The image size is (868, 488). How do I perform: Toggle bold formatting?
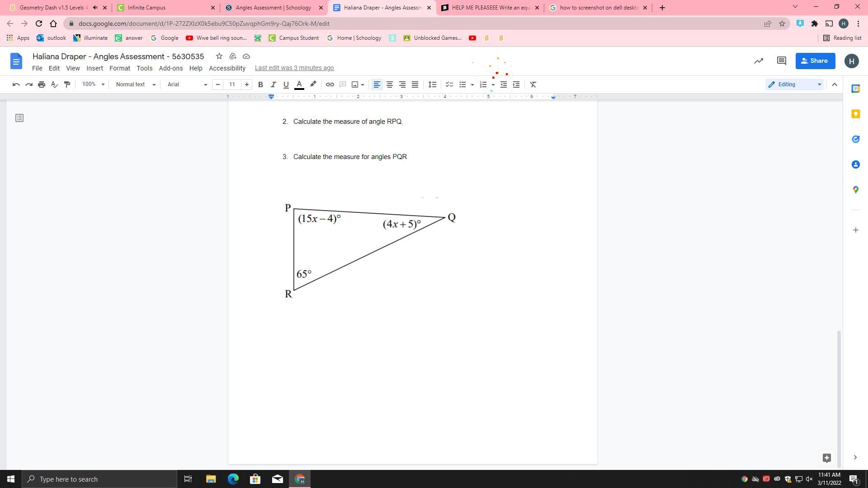[260, 84]
